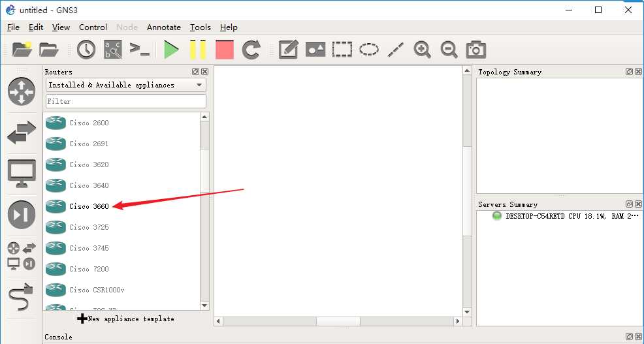
Task: Select the Draw a rectangle tool
Action: 342,50
